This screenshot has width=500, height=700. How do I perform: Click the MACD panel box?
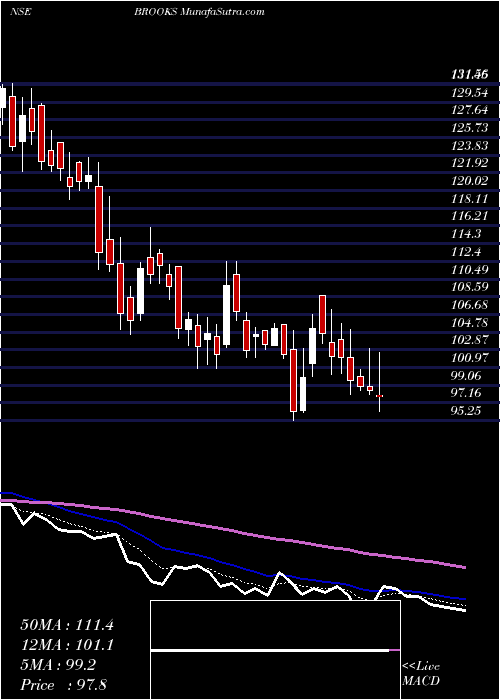click(275, 650)
